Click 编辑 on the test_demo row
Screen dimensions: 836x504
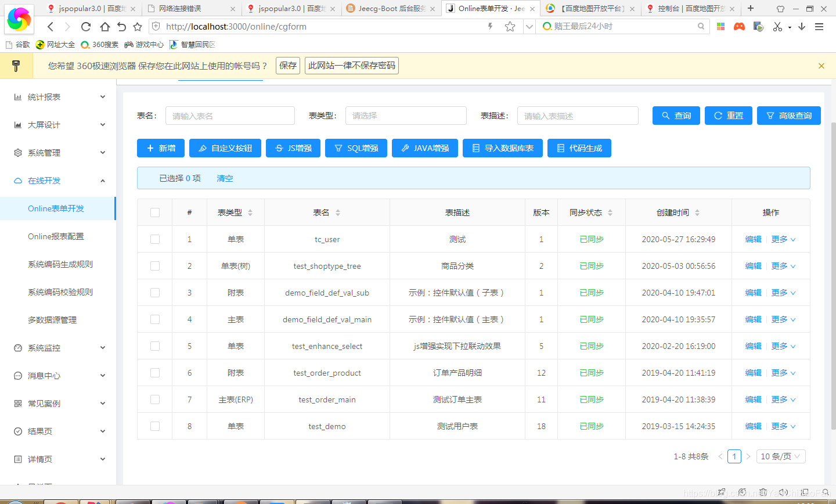coord(752,426)
